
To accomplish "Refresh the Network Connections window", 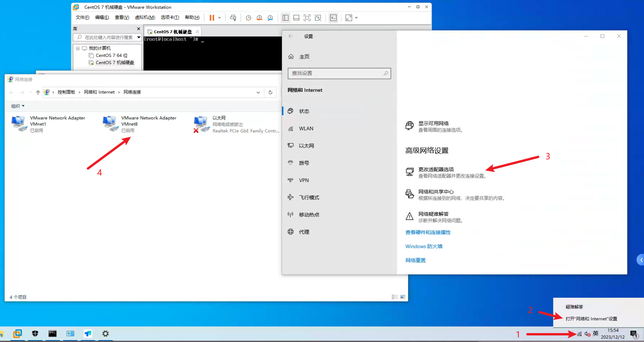I will coord(270,92).
